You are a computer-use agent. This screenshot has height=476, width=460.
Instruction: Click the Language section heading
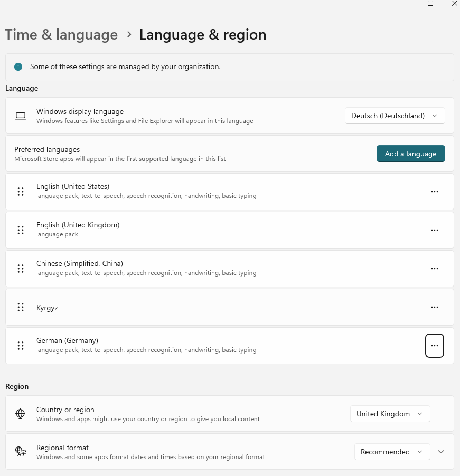tap(22, 88)
